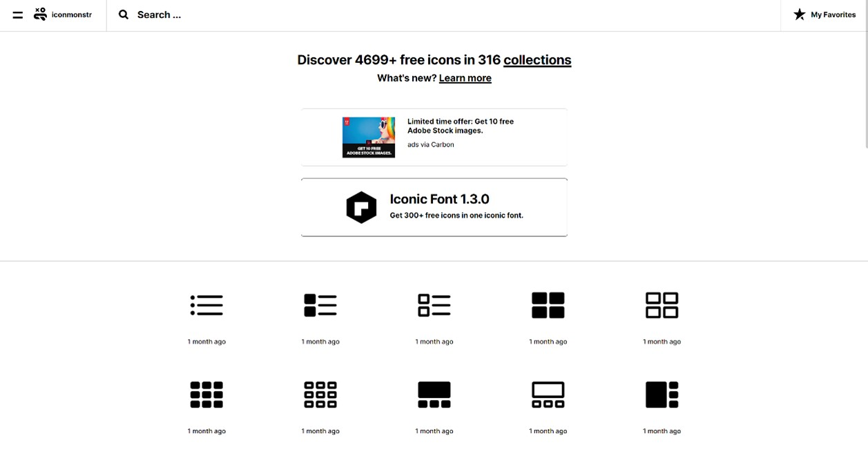The width and height of the screenshot is (868, 465).
Task: Click the My Favorites star icon
Action: pyautogui.click(x=800, y=15)
